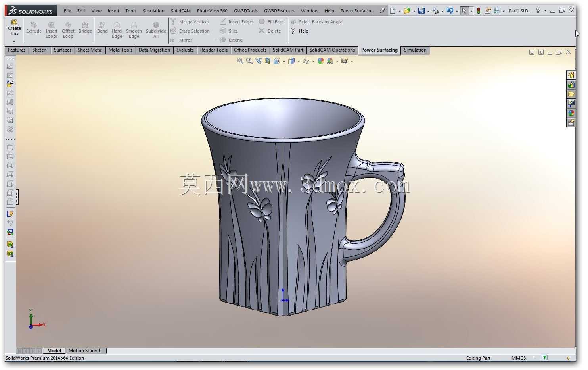
Task: Expand the Undo dropdown arrow
Action: click(x=457, y=11)
